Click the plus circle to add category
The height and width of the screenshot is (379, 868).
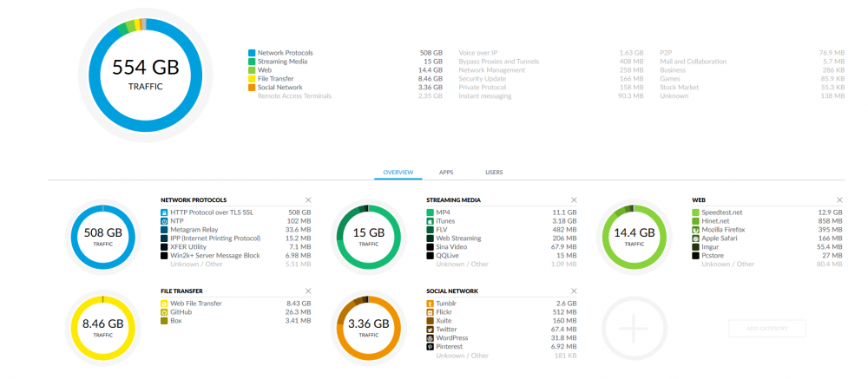(634, 327)
